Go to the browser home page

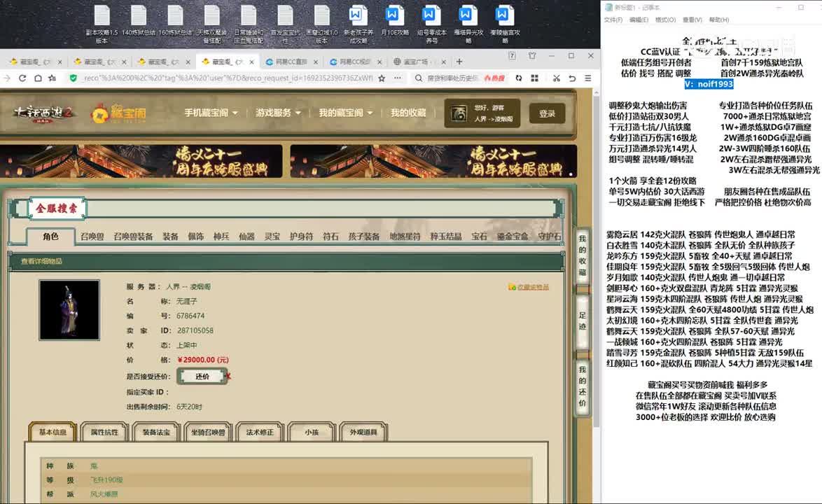[x=38, y=78]
